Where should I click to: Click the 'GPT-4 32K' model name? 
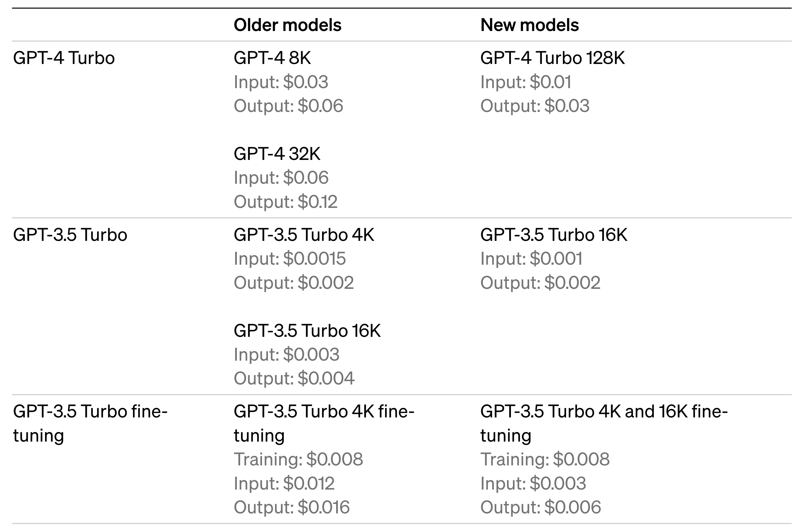coord(277,154)
